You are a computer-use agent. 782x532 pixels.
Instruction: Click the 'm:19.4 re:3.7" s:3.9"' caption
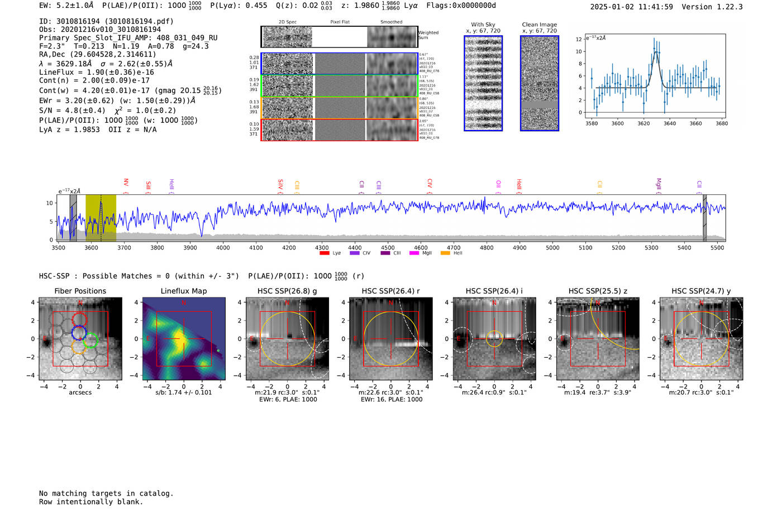(x=598, y=392)
